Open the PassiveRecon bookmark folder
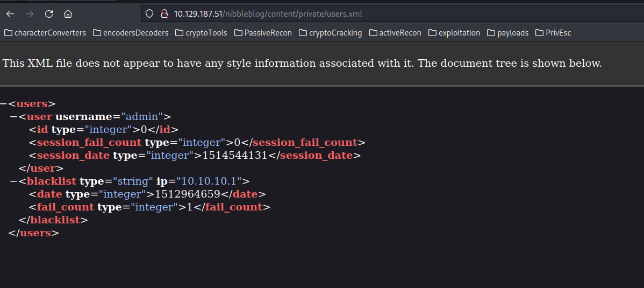 pos(263,33)
